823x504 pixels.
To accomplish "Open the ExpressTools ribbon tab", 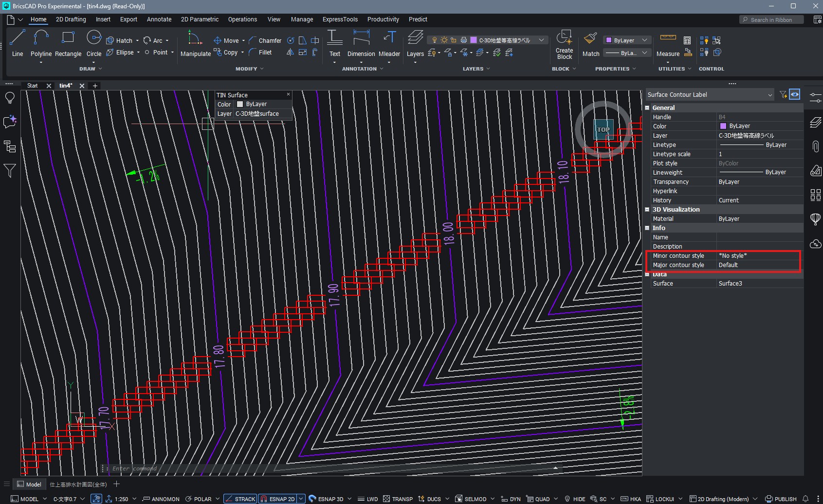I will pyautogui.click(x=340, y=19).
